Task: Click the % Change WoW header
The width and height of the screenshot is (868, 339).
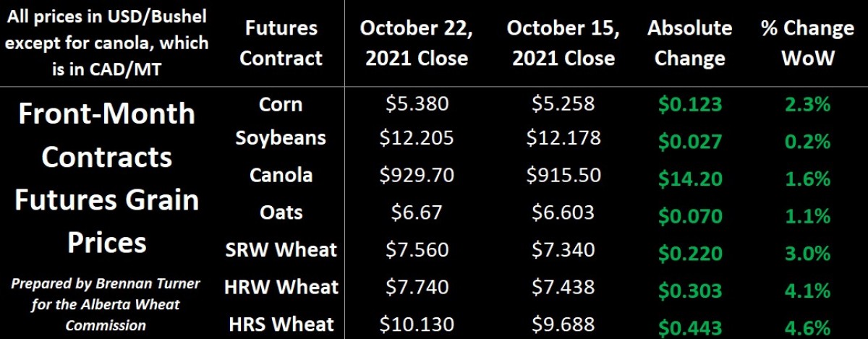Action: [807, 43]
